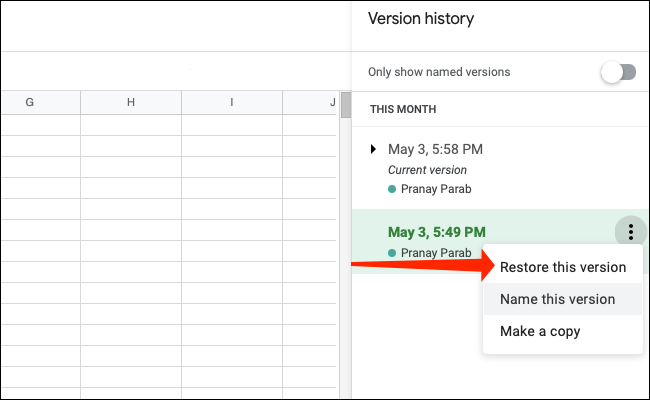Click green dot beside Pranay Parab under Current version

(x=392, y=189)
